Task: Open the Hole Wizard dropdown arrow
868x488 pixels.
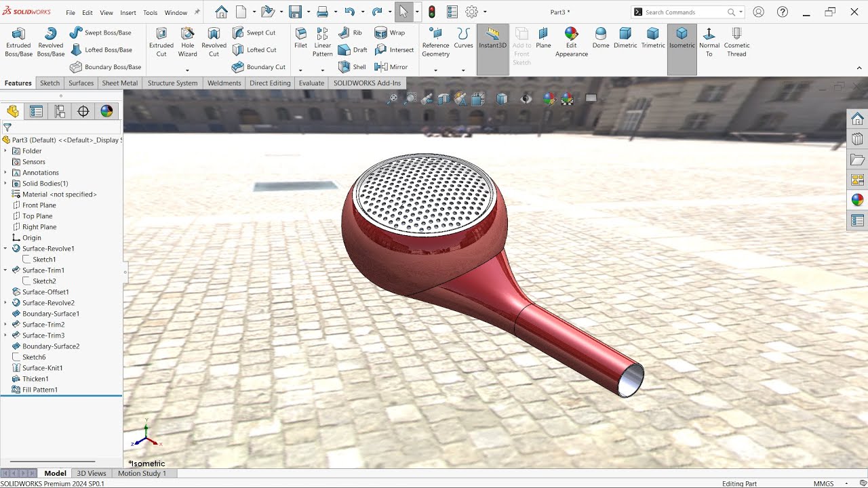Action: coord(187,70)
